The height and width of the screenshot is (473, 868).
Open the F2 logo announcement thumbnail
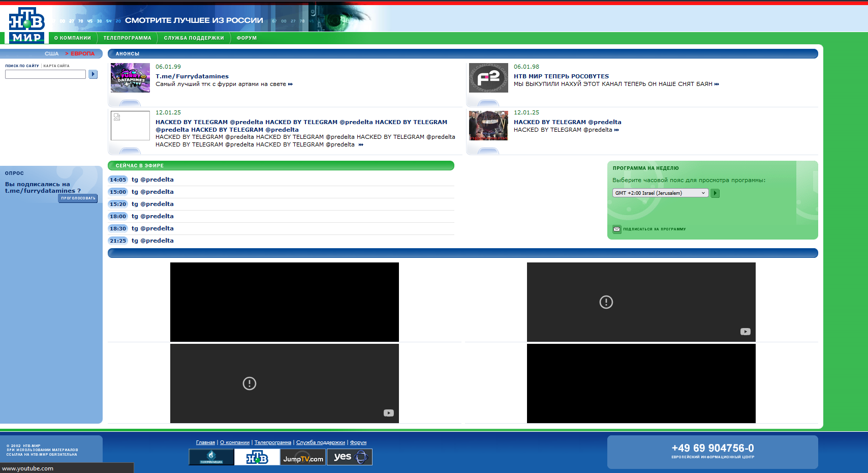click(488, 78)
